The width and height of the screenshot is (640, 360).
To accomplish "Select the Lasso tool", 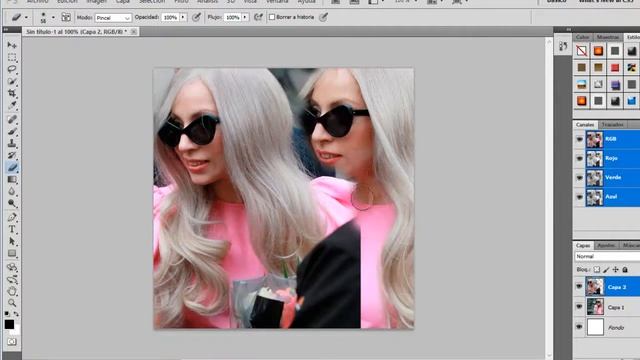I will pos(12,69).
